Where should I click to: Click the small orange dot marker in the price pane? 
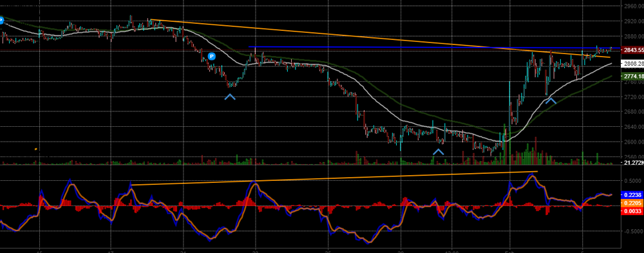click(36, 149)
